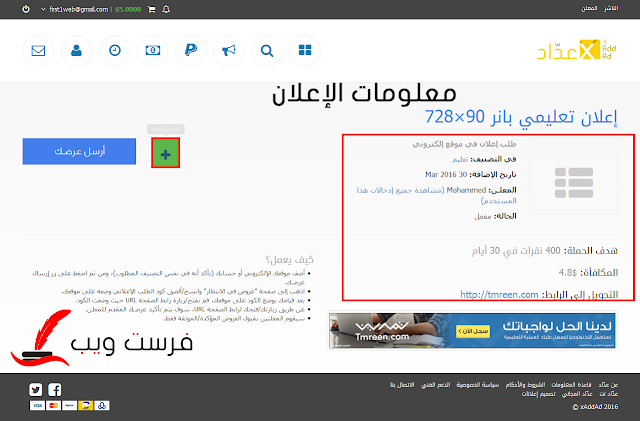Image resolution: width=640 pixels, height=421 pixels.
Task: Open الشروط والأحكام footer link
Action: click(x=525, y=385)
